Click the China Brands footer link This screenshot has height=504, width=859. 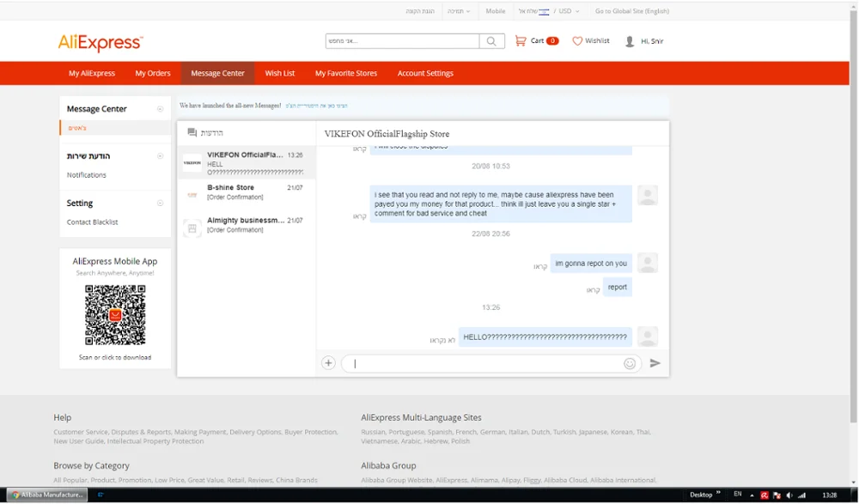[x=296, y=481]
